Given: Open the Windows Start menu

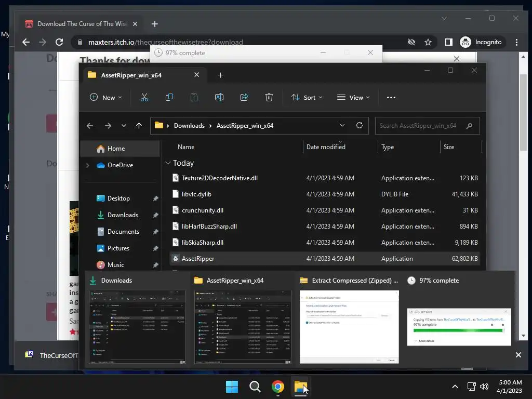Looking at the screenshot, I should coord(232,387).
